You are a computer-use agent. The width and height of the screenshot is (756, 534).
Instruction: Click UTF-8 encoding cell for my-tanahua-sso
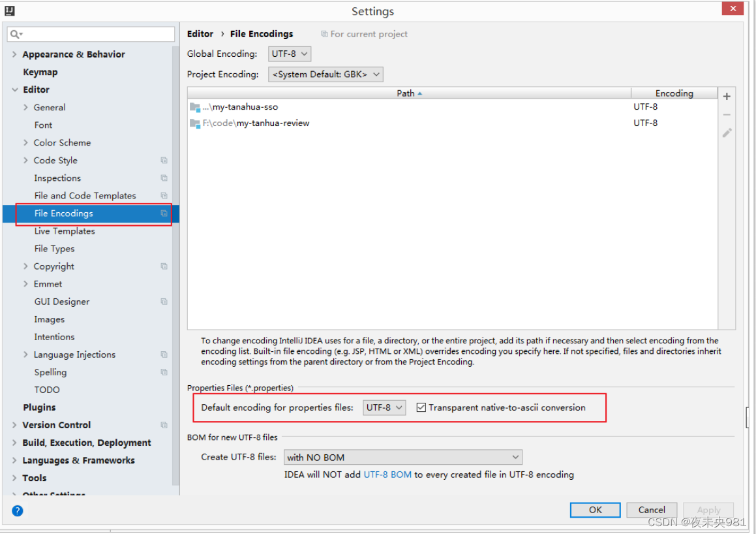point(646,106)
